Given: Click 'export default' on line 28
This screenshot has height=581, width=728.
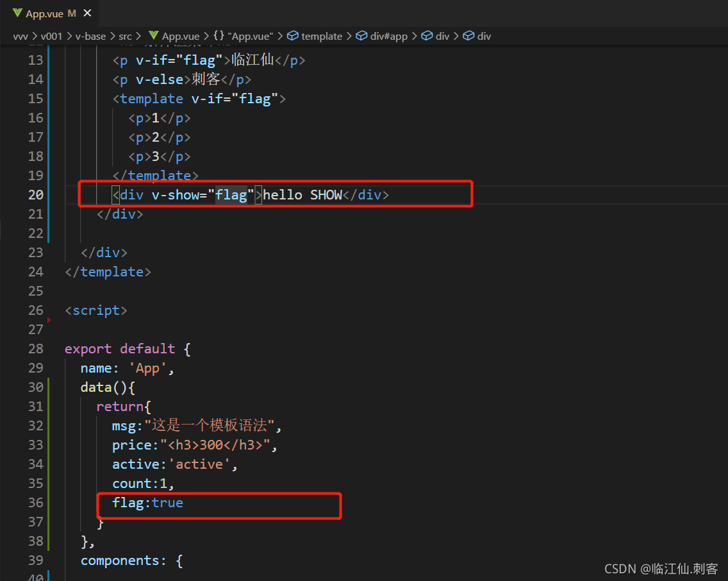Looking at the screenshot, I should 120,349.
